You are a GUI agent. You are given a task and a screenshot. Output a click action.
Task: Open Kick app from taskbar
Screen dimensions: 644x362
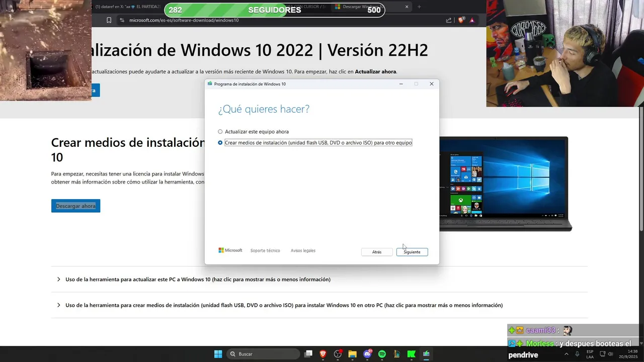(x=411, y=354)
